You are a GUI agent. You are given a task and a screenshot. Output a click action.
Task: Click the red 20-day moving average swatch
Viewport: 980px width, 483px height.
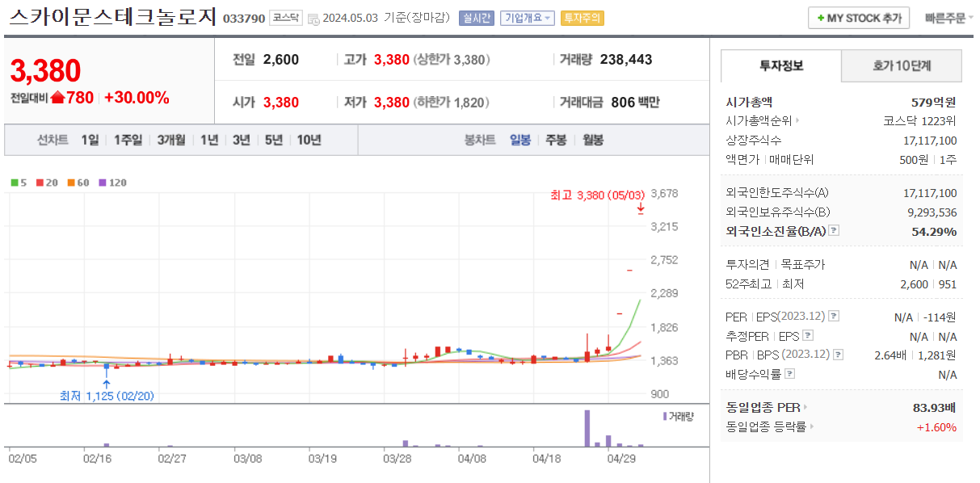point(40,183)
